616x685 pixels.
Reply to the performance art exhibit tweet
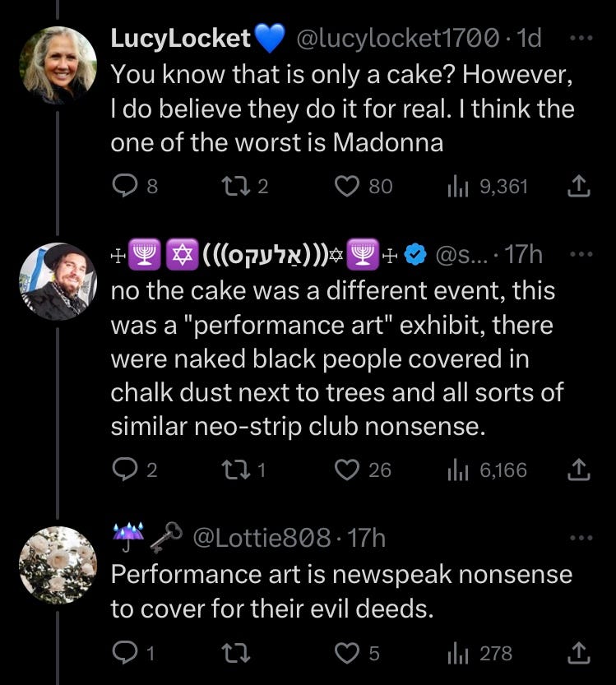coord(125,470)
